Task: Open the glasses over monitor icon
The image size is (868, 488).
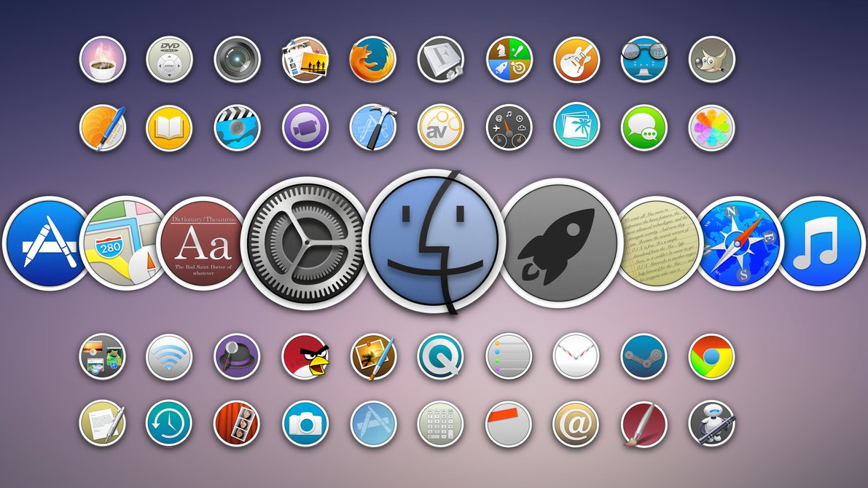Action: pos(644,59)
